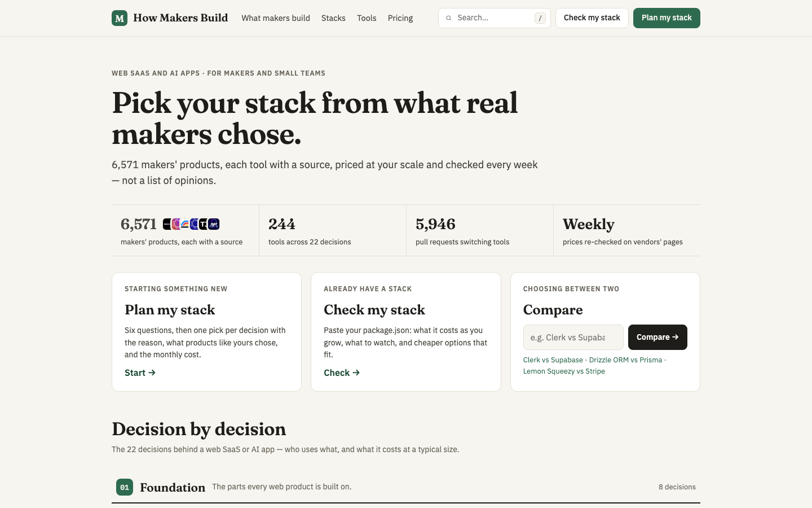Image resolution: width=812 pixels, height=508 pixels.
Task: Click the black Compare button
Action: click(657, 337)
